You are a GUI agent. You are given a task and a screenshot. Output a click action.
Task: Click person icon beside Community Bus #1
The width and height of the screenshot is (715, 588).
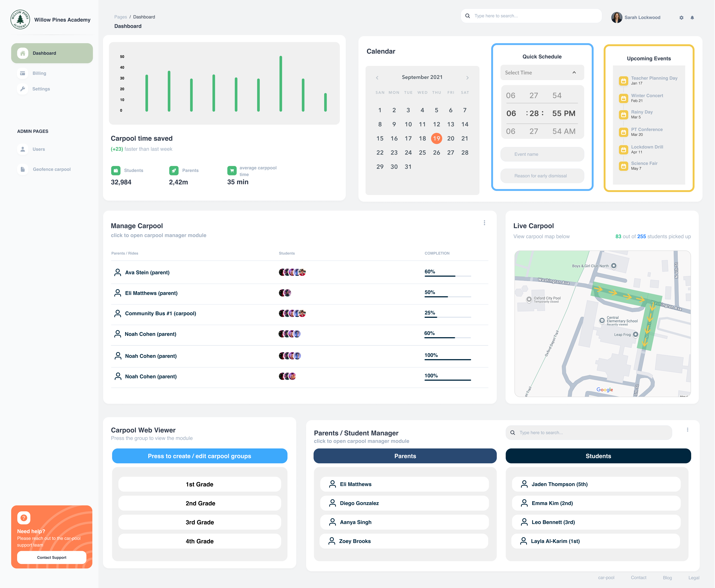[118, 313]
